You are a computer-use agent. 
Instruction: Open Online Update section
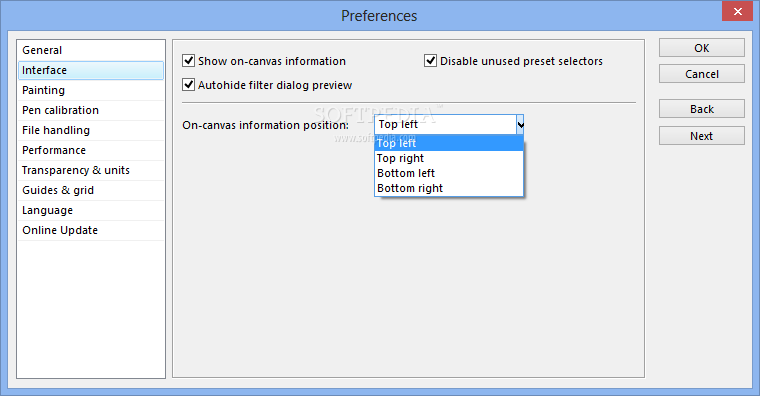point(91,230)
